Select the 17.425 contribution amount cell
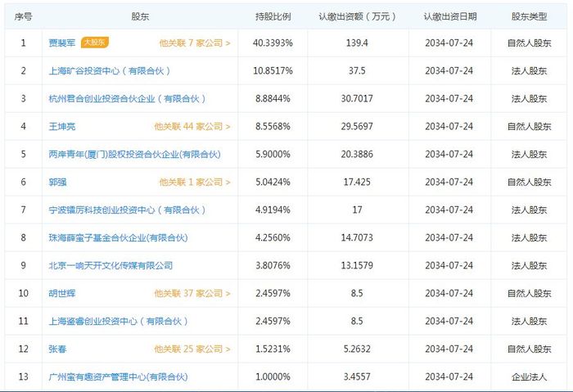Image resolution: width=573 pixels, height=392 pixels. (357, 182)
